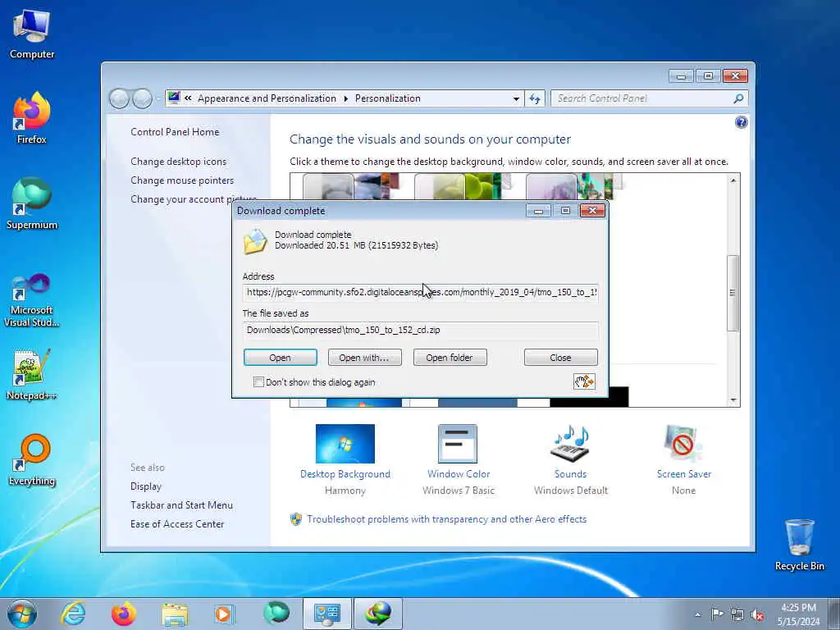Launch Firefox from the desktop shortcut
840x630 pixels.
[x=32, y=118]
